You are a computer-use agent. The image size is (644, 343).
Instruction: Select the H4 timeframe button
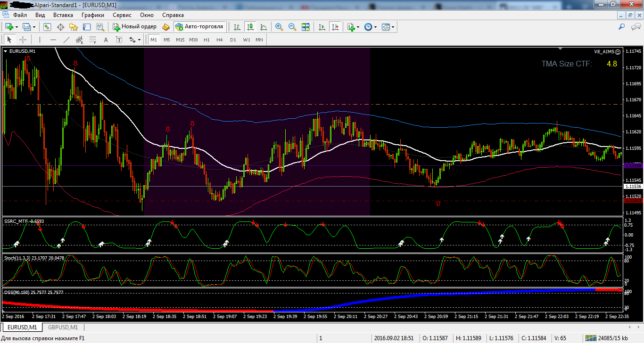click(220, 40)
